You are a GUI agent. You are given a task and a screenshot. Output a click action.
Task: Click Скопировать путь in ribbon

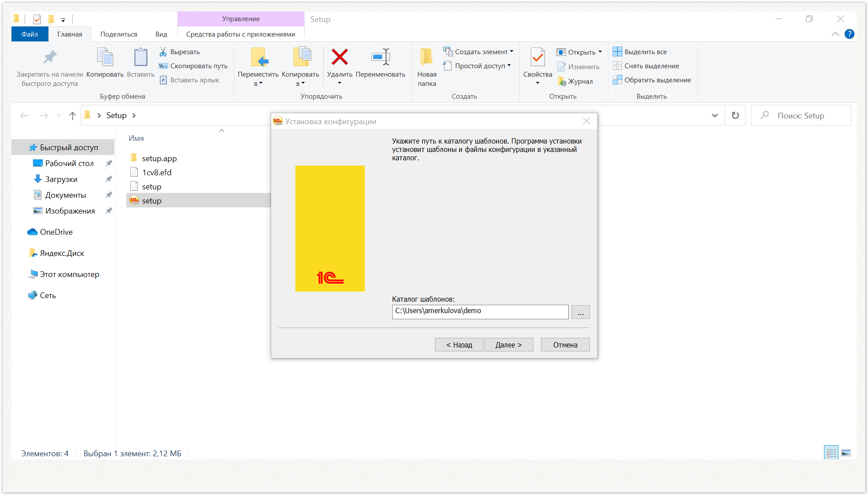pos(193,66)
